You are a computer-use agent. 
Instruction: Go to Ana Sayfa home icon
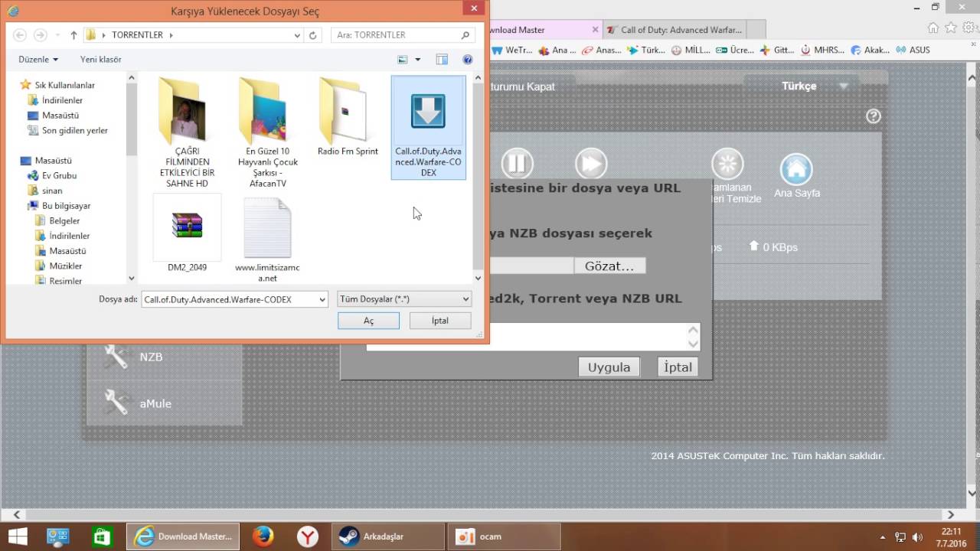pyautogui.click(x=796, y=169)
